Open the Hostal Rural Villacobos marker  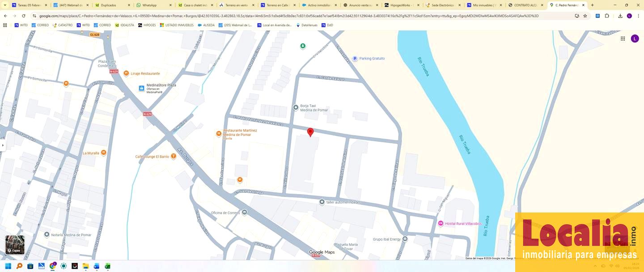441,223
